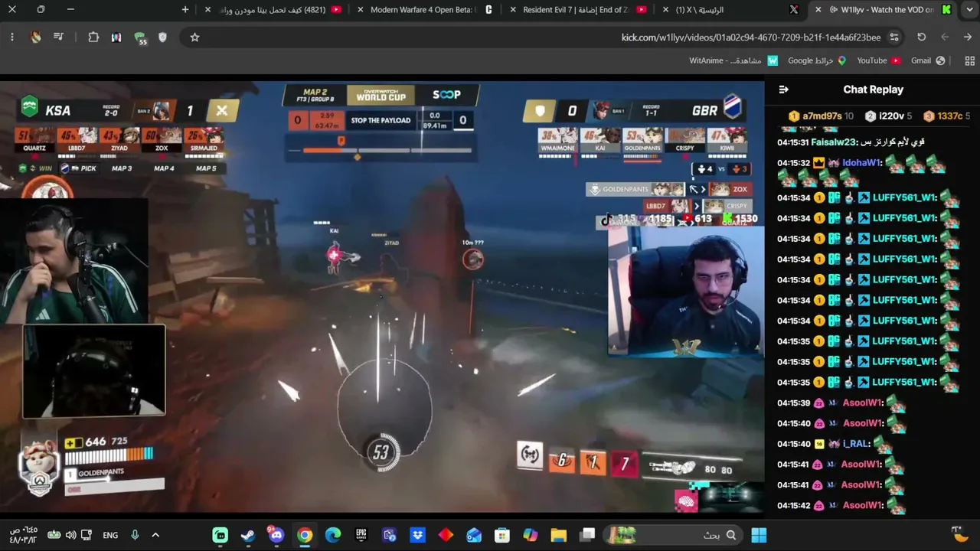This screenshot has height=551, width=980.
Task: Launch Epic Games from the taskbar
Action: pos(361,535)
